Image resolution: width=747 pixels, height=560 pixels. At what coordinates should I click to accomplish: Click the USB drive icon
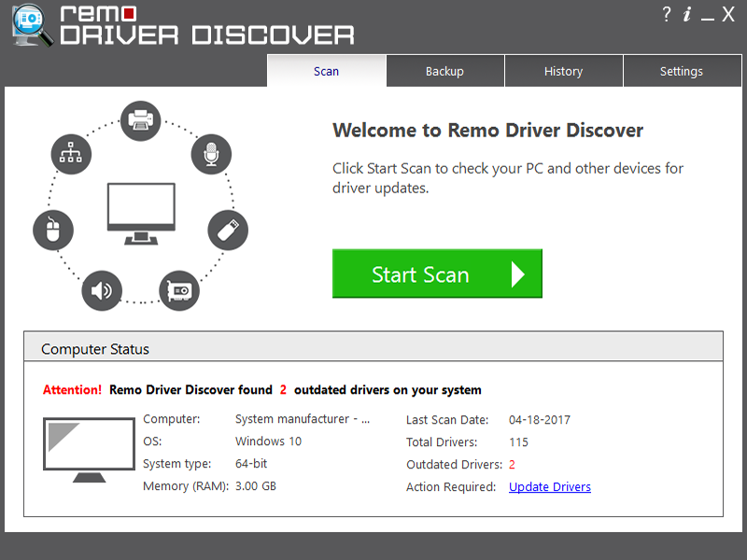pos(227,230)
